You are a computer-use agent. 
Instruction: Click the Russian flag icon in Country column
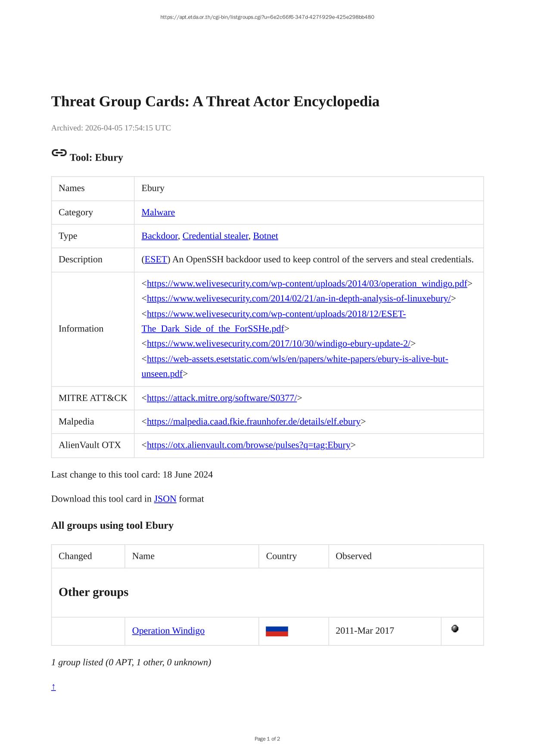pyautogui.click(x=277, y=631)
